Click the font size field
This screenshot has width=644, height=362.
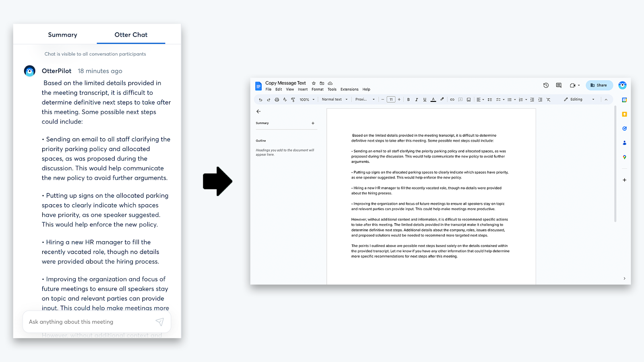(x=391, y=99)
